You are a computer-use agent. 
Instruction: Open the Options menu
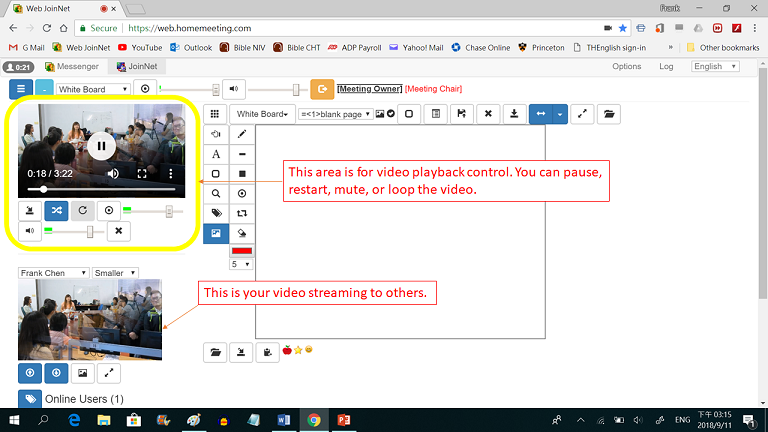(626, 67)
